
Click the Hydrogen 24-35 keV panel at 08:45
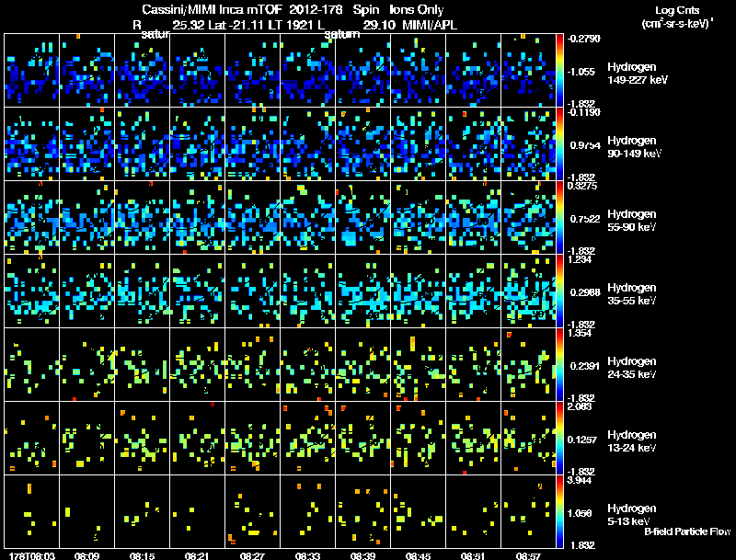pos(418,364)
